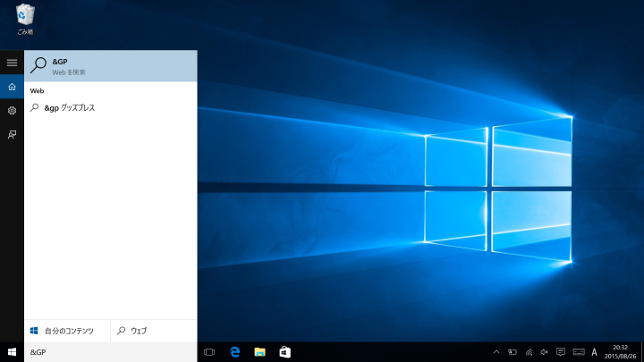
Task: Launch Microsoft Edge from the taskbar
Action: click(x=235, y=352)
